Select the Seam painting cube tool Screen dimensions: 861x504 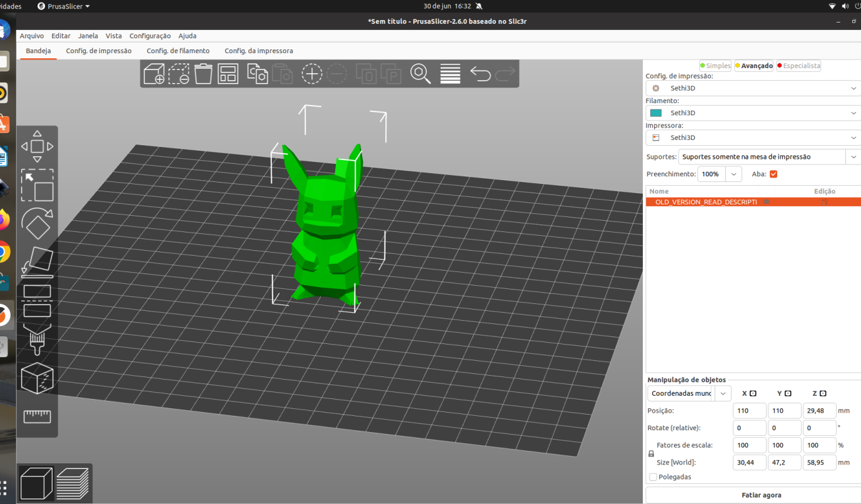click(37, 378)
